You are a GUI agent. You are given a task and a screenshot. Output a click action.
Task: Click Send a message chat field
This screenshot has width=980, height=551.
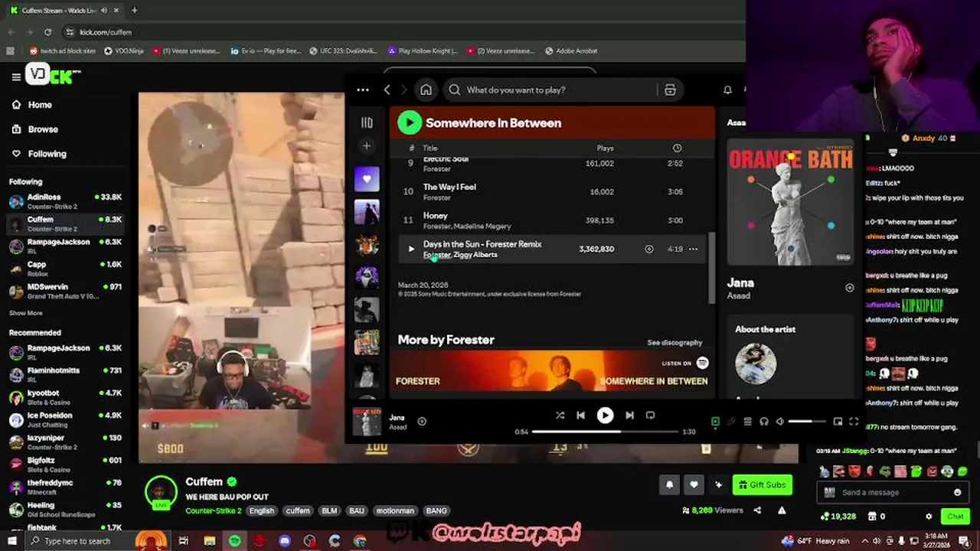coord(893,493)
